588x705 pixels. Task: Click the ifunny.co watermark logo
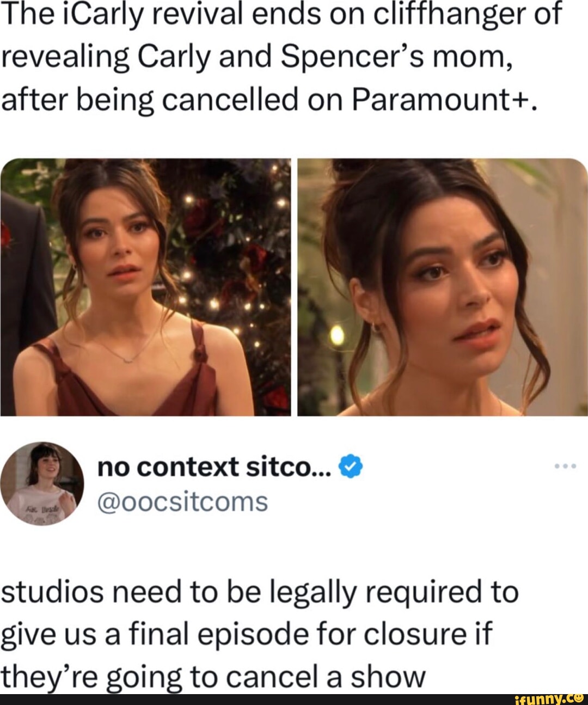click(x=548, y=698)
